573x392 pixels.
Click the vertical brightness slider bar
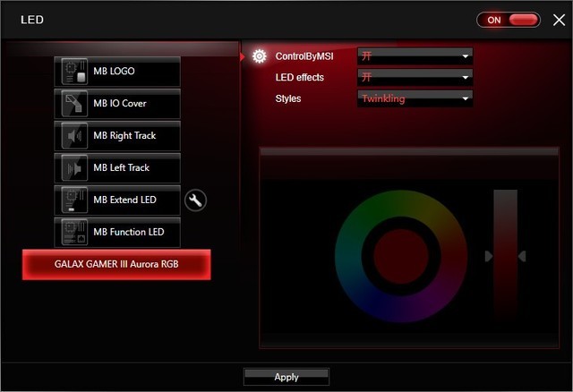505,255
